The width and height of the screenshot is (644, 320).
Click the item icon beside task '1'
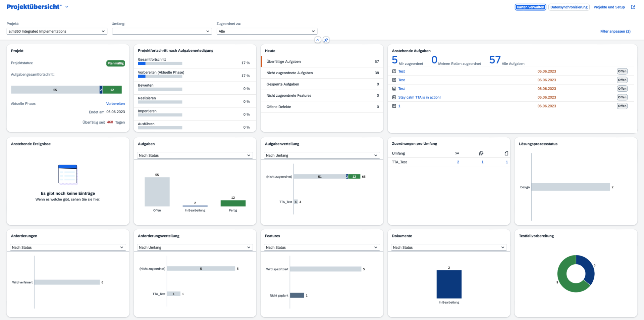[x=394, y=106]
